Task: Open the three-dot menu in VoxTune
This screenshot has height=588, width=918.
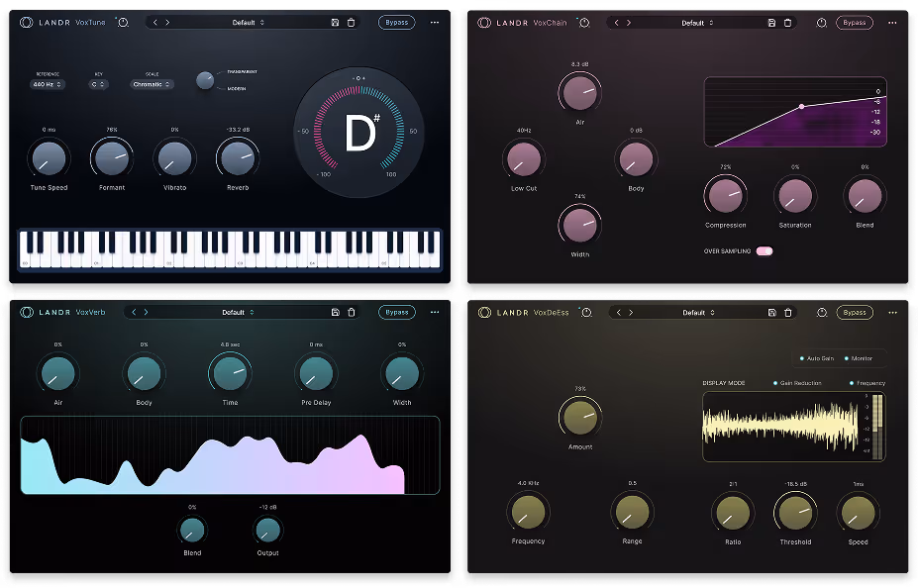Action: pos(435,22)
